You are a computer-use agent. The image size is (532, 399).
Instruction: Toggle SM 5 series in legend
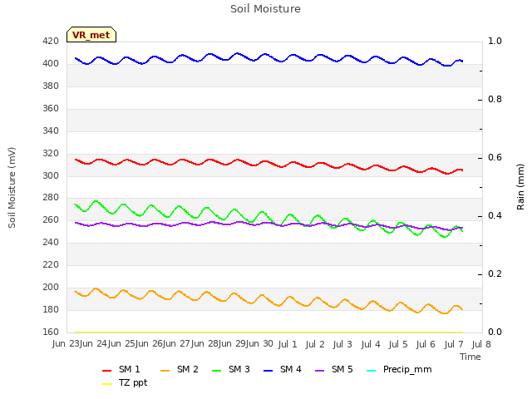pyautogui.click(x=334, y=369)
